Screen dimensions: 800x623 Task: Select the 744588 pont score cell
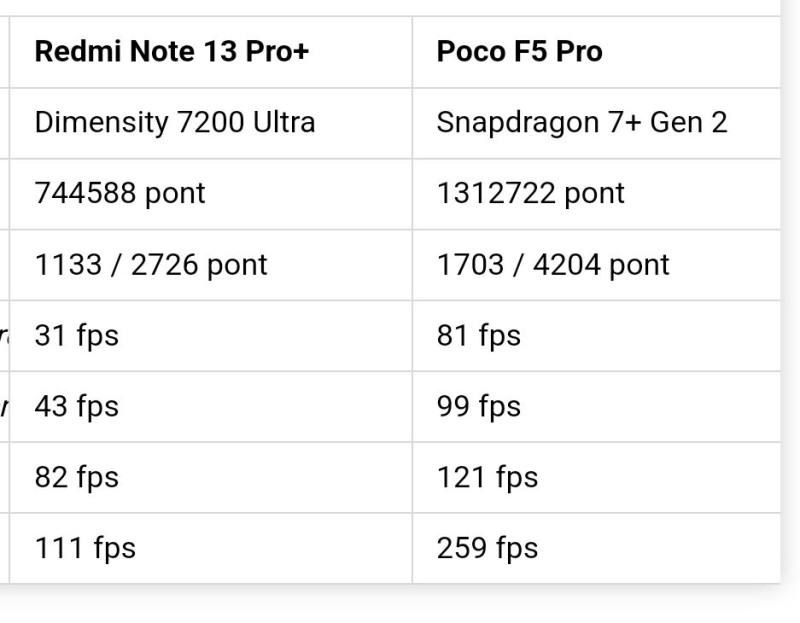click(x=211, y=194)
